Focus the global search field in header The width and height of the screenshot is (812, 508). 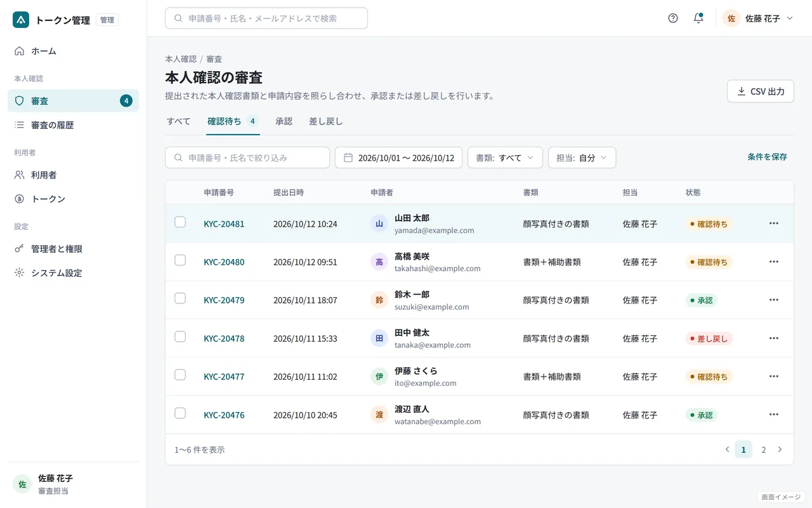pyautogui.click(x=266, y=18)
